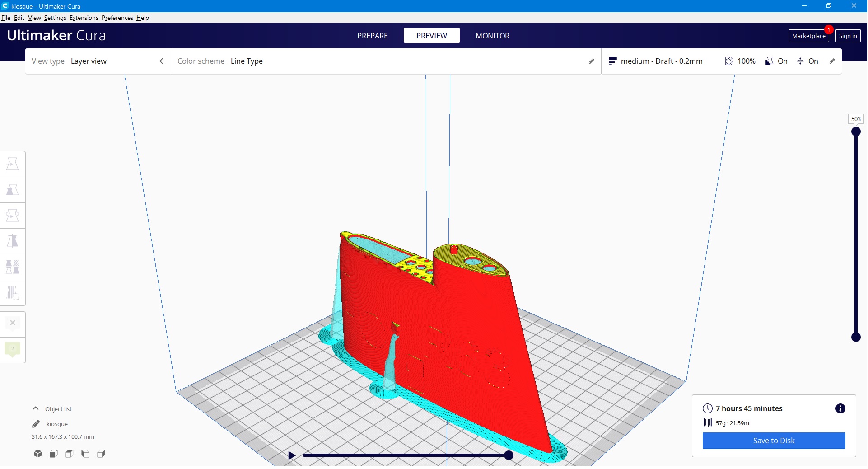This screenshot has height=469, width=868.
Task: Select the Support Blocker tool
Action: (13, 293)
